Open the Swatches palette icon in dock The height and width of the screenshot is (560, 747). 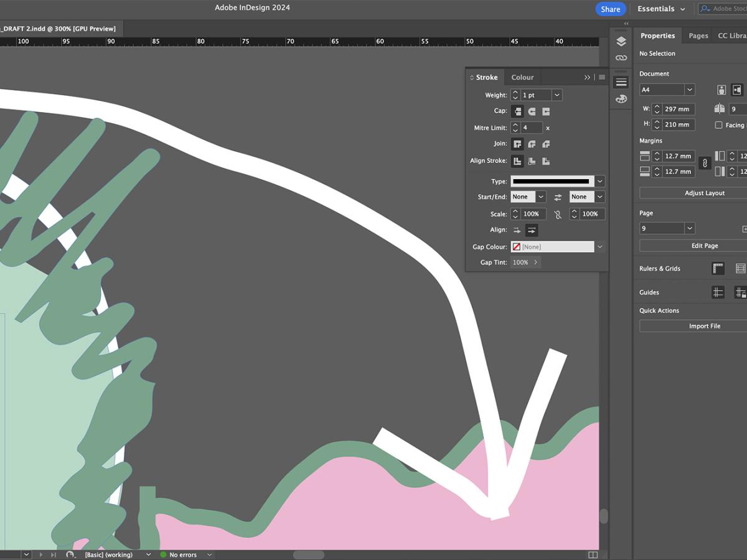621,99
